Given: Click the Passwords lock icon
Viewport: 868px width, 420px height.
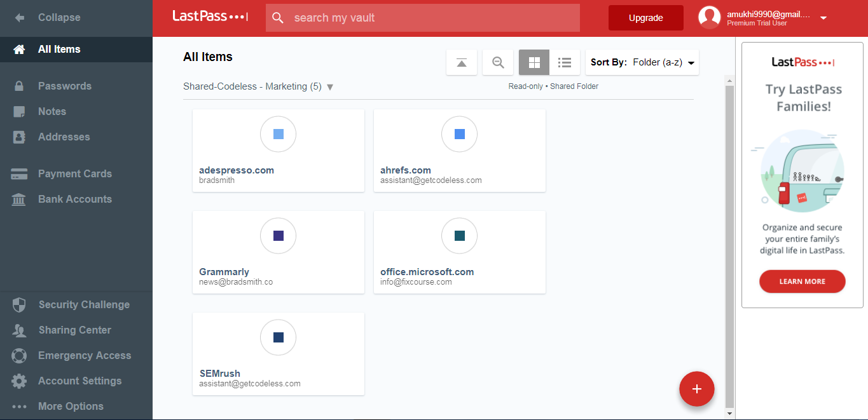Looking at the screenshot, I should point(20,86).
